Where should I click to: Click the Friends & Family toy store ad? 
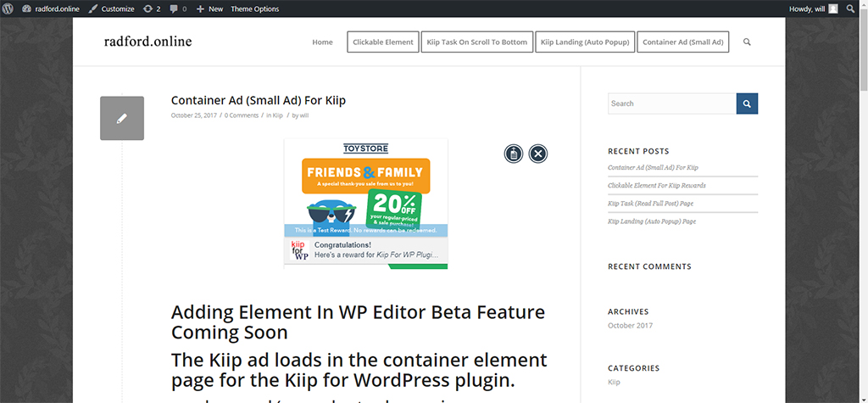click(366, 188)
